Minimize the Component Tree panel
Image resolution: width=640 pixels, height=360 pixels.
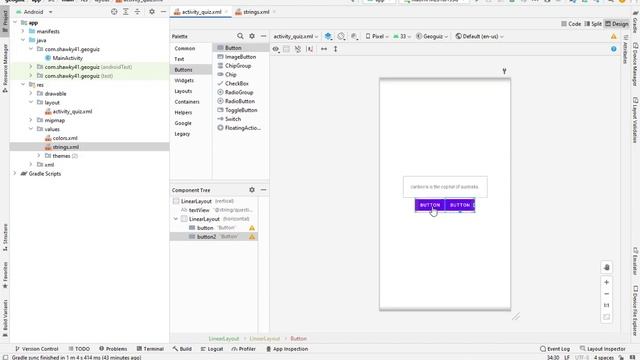click(x=263, y=190)
